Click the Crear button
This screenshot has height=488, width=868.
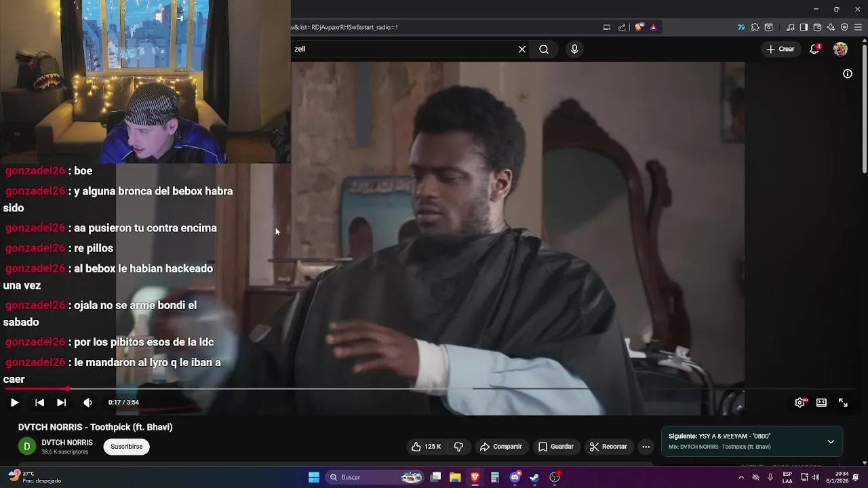780,49
